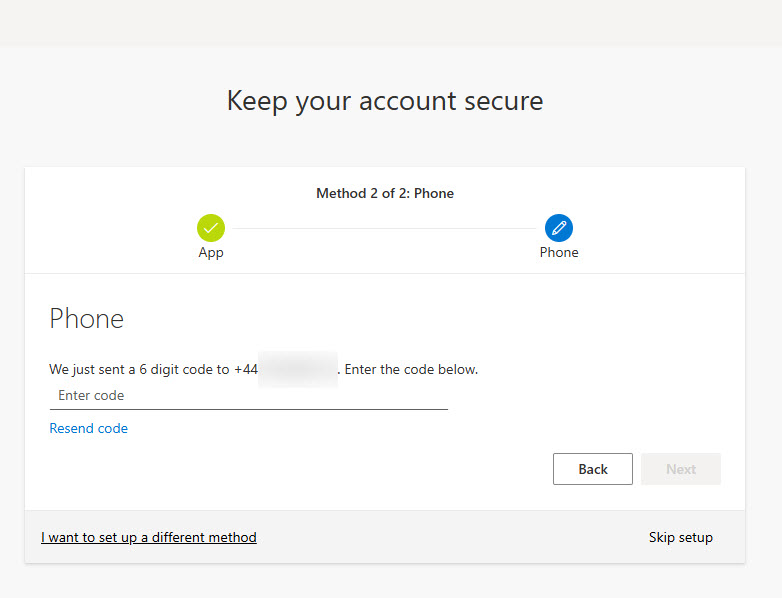Open 'I want to set up a different method'
Viewport: 782px width, 598px height.
(x=149, y=538)
